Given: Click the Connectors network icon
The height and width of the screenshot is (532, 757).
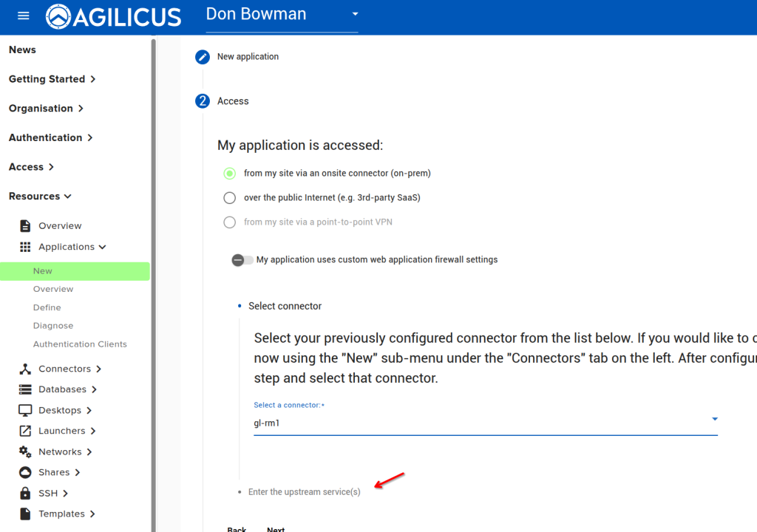Looking at the screenshot, I should tap(25, 369).
